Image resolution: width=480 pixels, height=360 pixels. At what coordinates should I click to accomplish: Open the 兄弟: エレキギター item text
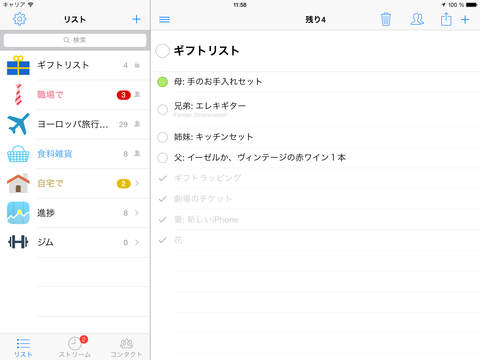pos(210,106)
